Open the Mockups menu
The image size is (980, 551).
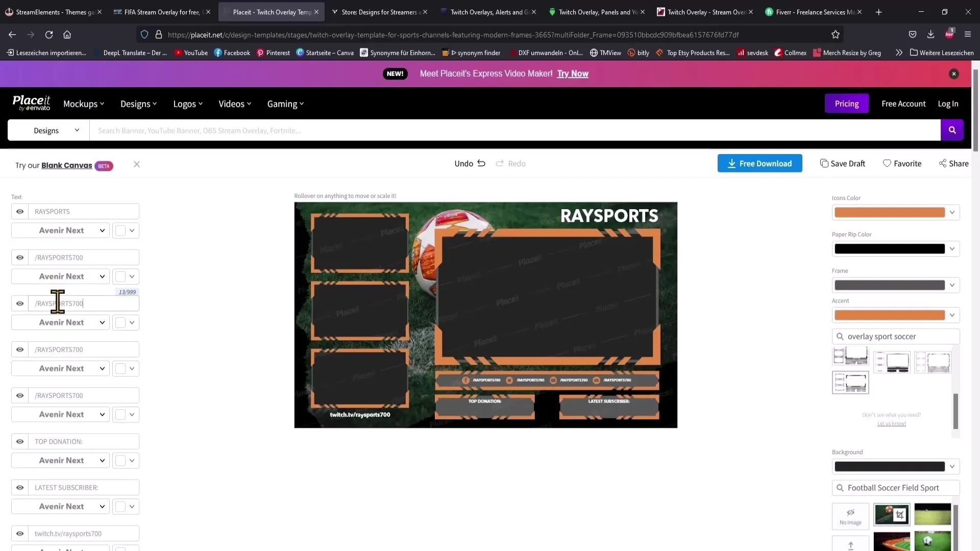84,104
